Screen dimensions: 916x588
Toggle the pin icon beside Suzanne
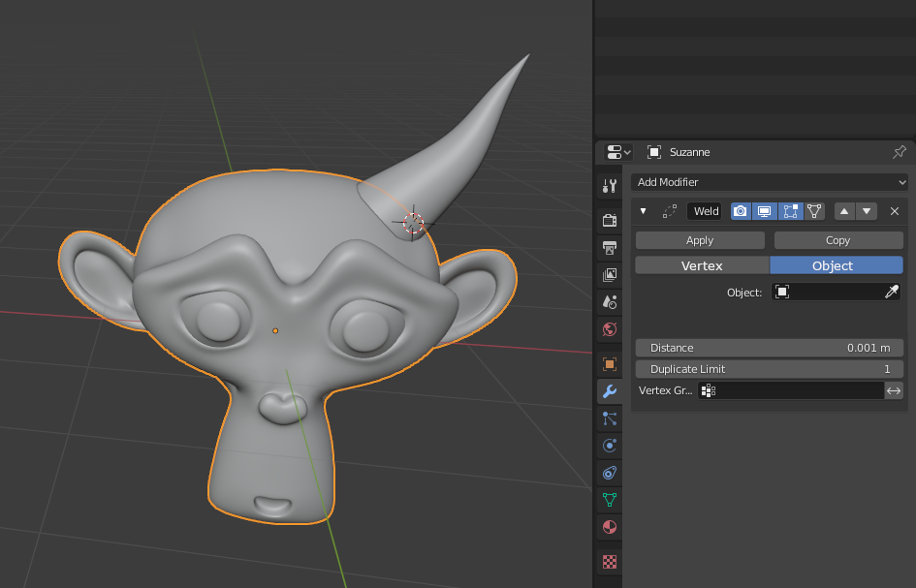pyautogui.click(x=900, y=152)
